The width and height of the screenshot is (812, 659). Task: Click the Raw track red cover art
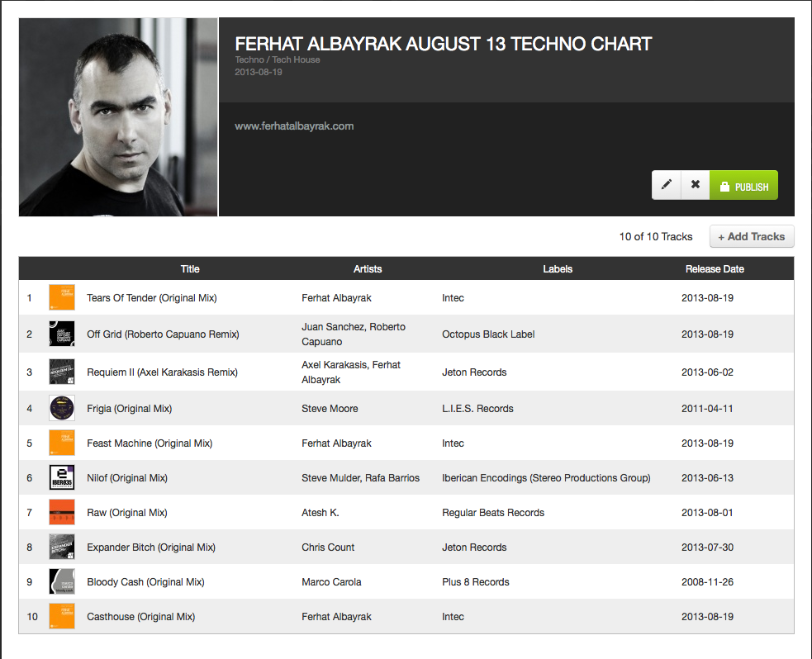click(62, 512)
